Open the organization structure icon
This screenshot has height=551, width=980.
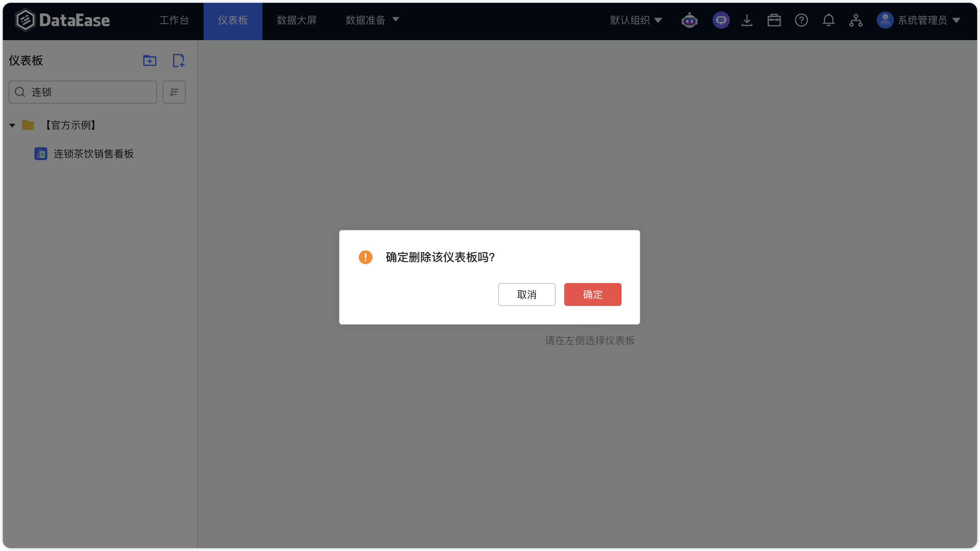pyautogui.click(x=856, y=20)
